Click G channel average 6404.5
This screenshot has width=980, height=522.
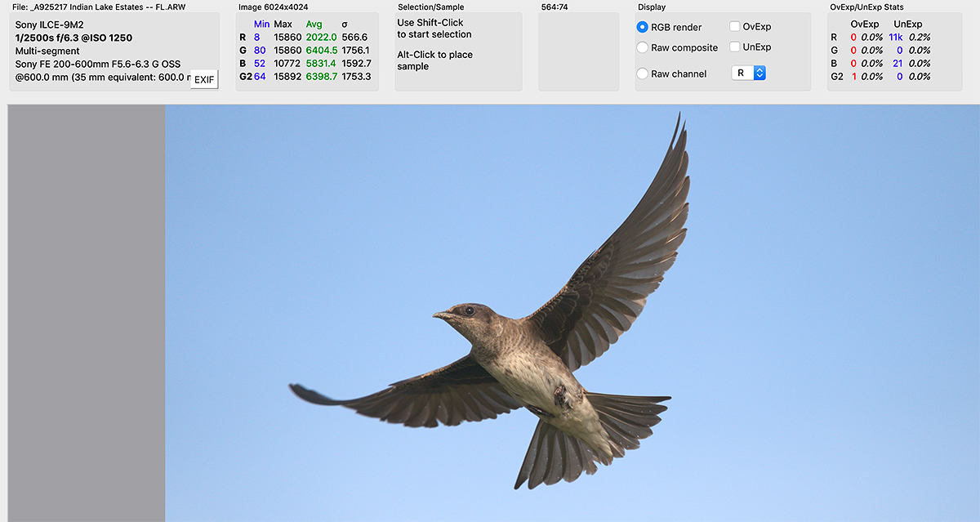(321, 50)
